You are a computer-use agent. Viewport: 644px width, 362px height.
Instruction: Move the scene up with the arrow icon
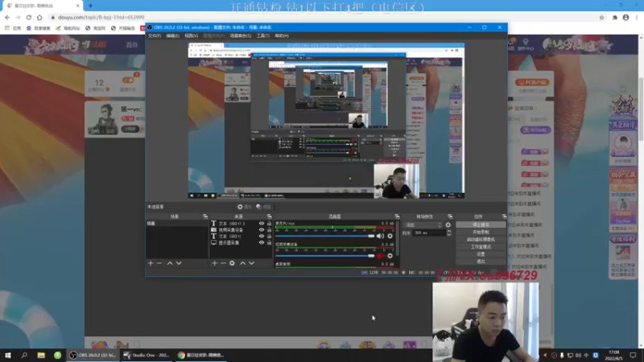(x=170, y=263)
